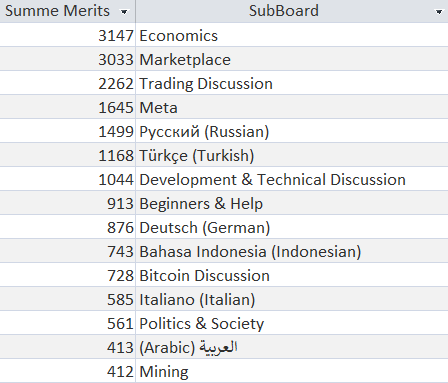
Task: Open the Summe Merits column filter dropdown
Action: (x=124, y=12)
